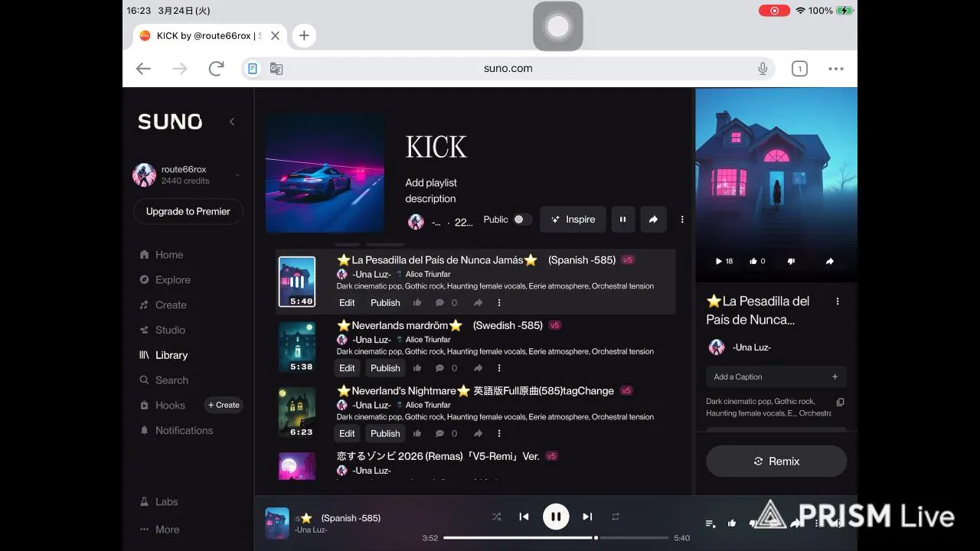Edit the Neverlands mardröm (Swedish -585) song
This screenshot has height=551, width=980.
[347, 368]
